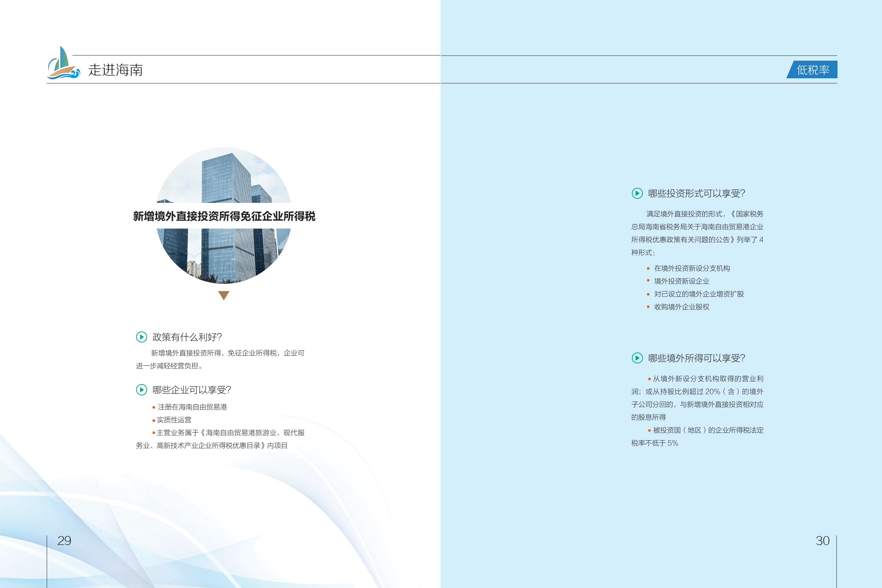Click the heading 哪些境外所得可以享受?

pyautogui.click(x=697, y=358)
